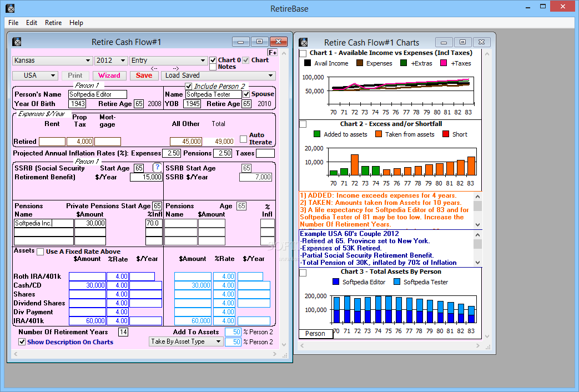Click the right arrow above Load Saved

click(176, 68)
